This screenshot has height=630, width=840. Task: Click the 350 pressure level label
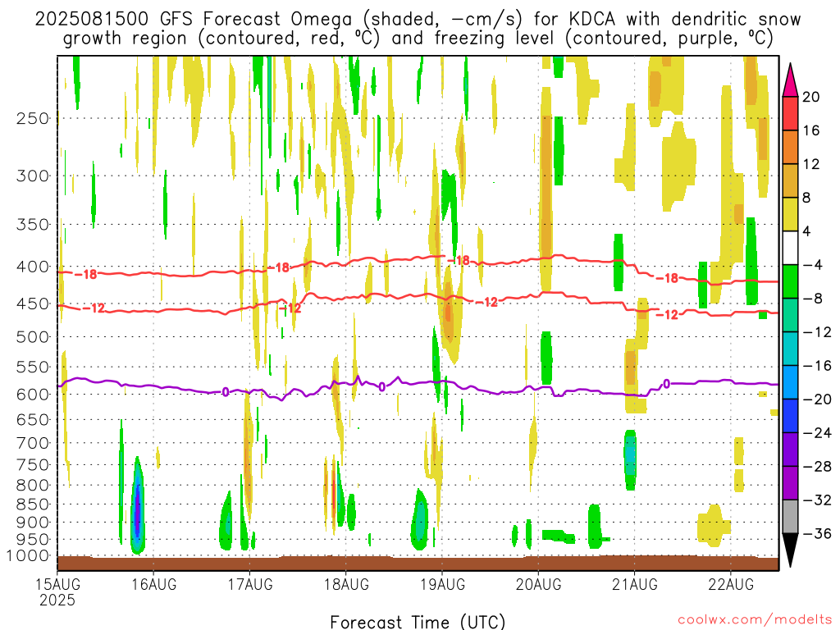point(33,225)
